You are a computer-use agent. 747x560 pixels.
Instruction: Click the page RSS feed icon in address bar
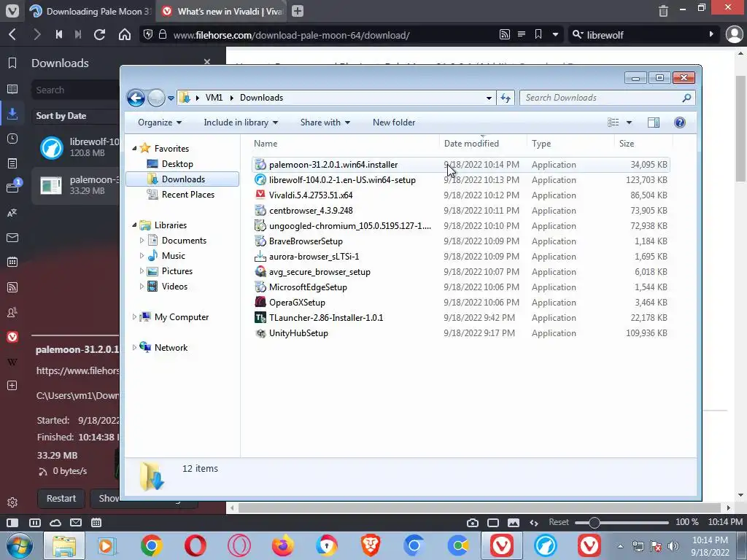pyautogui.click(x=505, y=34)
